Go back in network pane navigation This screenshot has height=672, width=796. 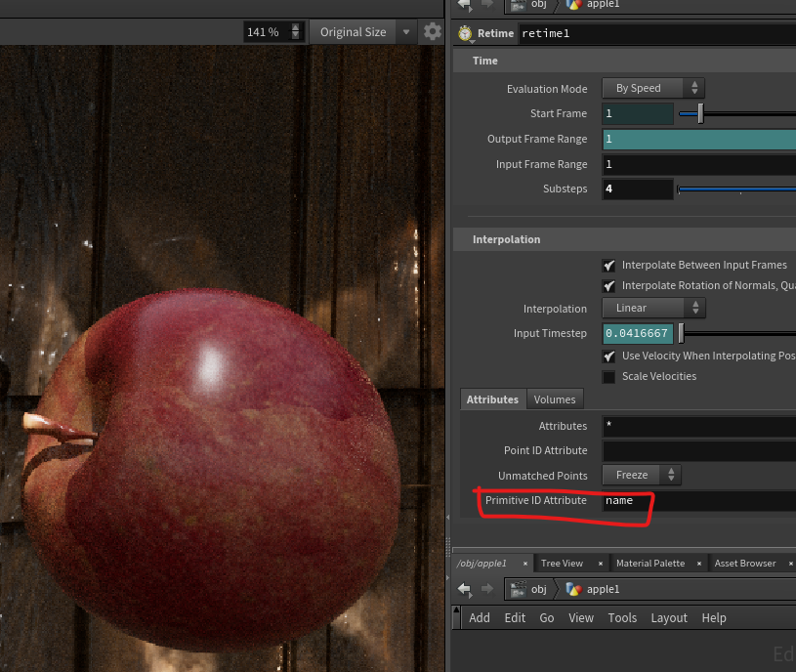[465, 589]
